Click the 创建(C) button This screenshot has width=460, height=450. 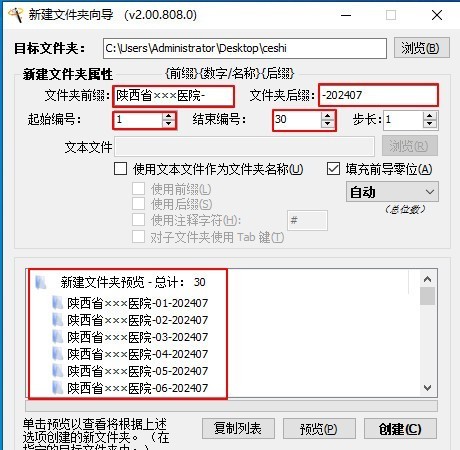(400, 429)
